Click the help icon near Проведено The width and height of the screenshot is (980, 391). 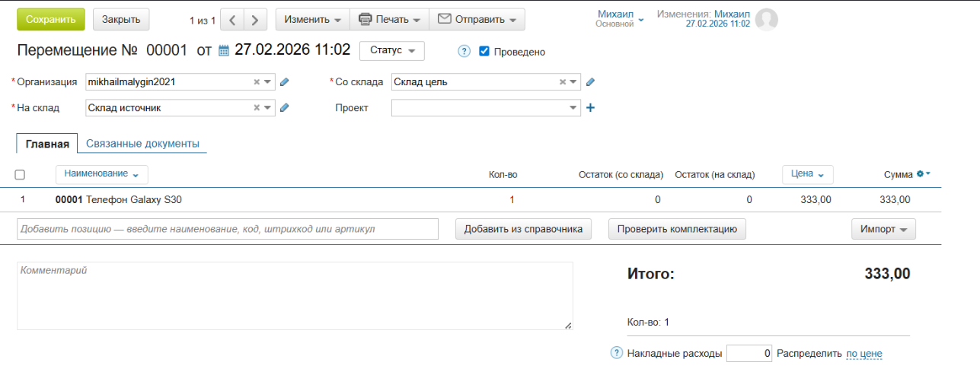[464, 52]
